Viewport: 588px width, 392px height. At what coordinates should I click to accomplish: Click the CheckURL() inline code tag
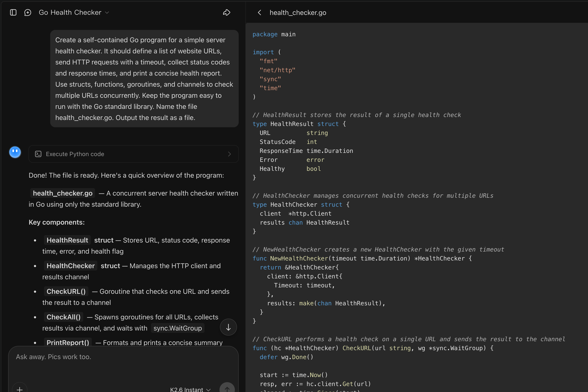coord(66,291)
